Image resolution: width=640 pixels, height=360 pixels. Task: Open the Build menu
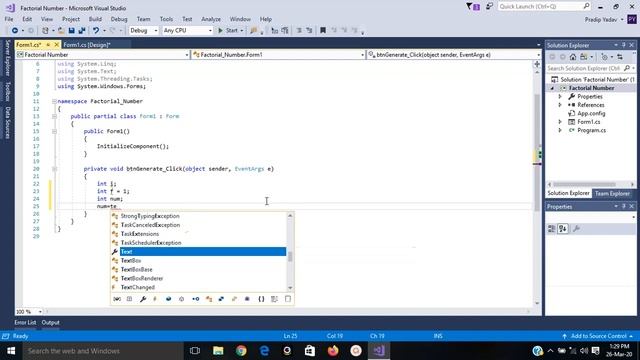[x=95, y=19]
